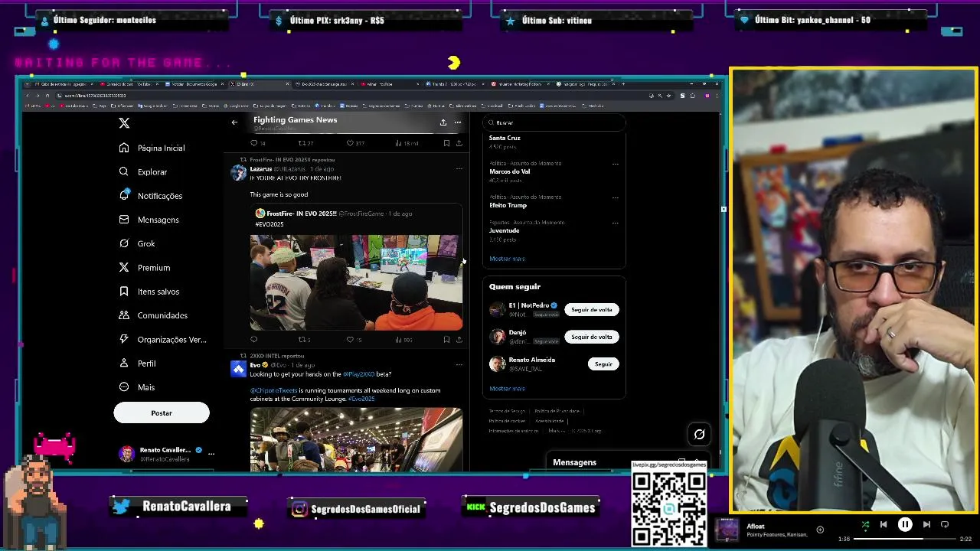Skip to the previous track
This screenshot has height=551, width=980.
click(884, 525)
